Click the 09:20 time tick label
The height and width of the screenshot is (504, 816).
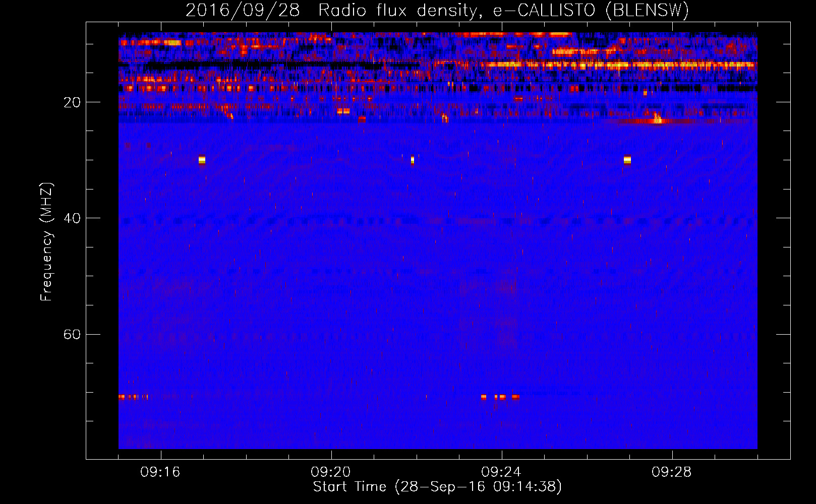331,472
